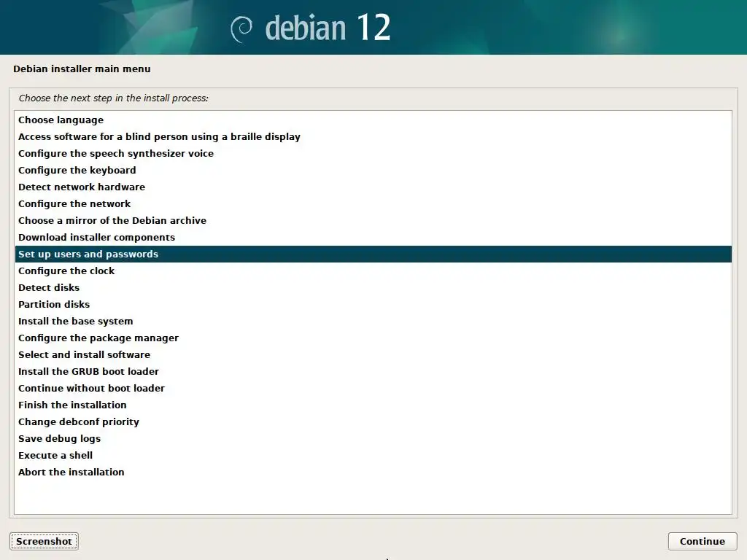The height and width of the screenshot is (560, 747).
Task: Select Configure the network entry
Action: point(373,204)
